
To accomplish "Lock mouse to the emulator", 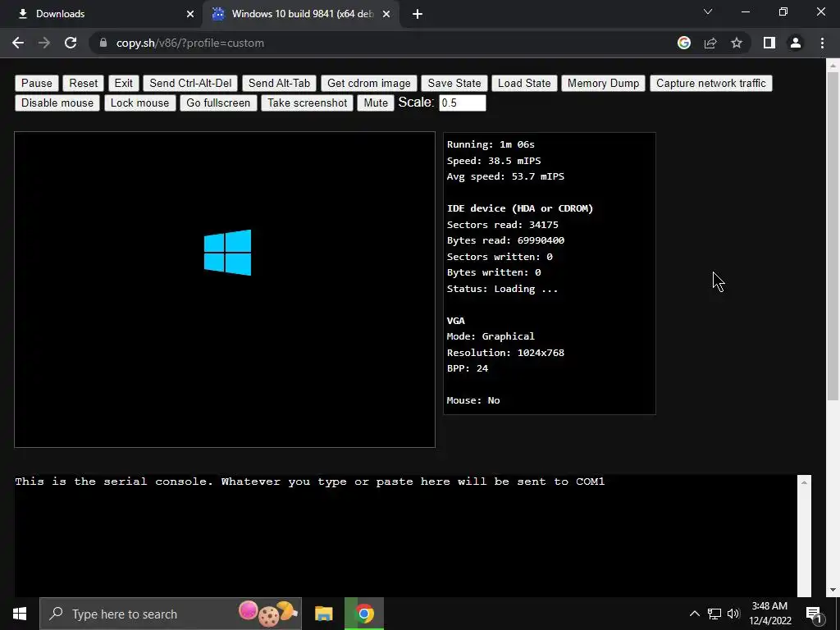I will pos(139,103).
